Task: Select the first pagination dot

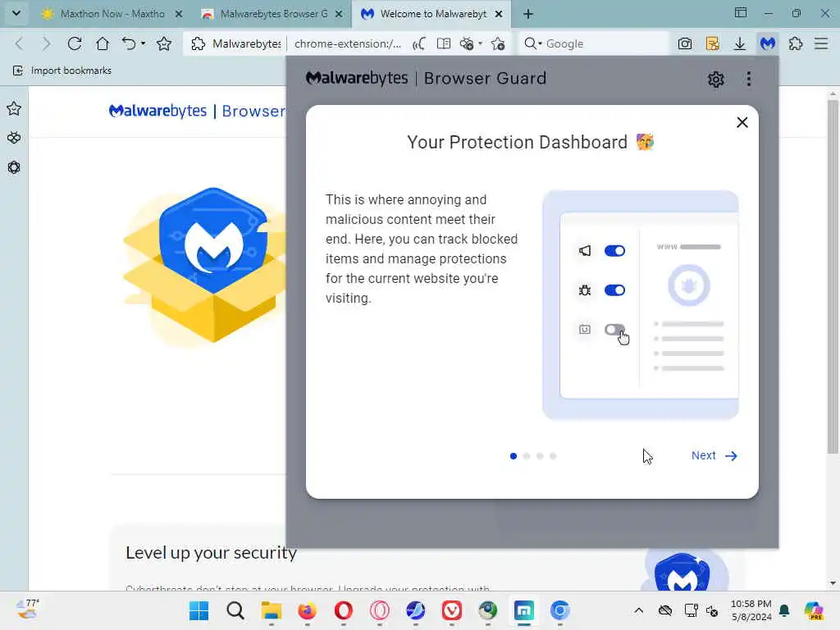Action: tap(514, 456)
